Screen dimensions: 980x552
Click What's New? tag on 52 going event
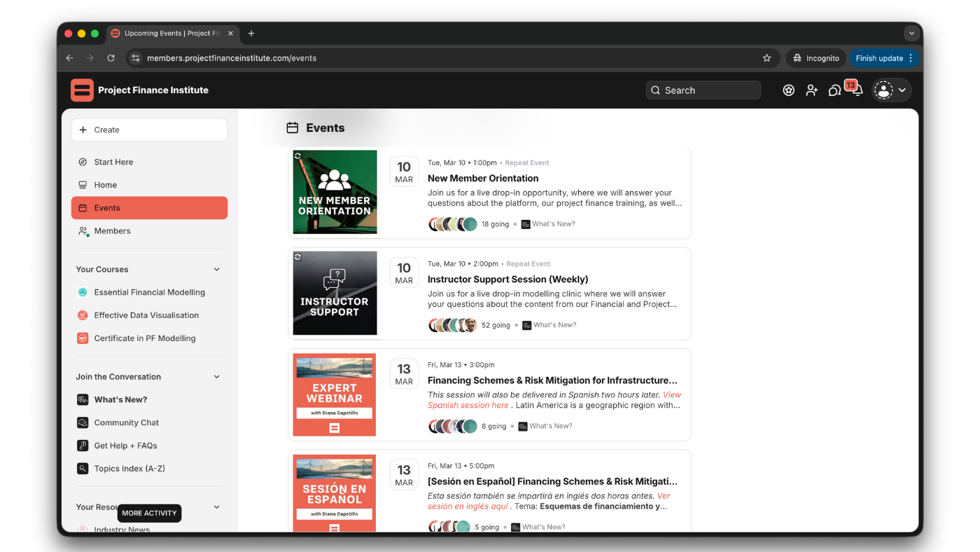pyautogui.click(x=549, y=325)
